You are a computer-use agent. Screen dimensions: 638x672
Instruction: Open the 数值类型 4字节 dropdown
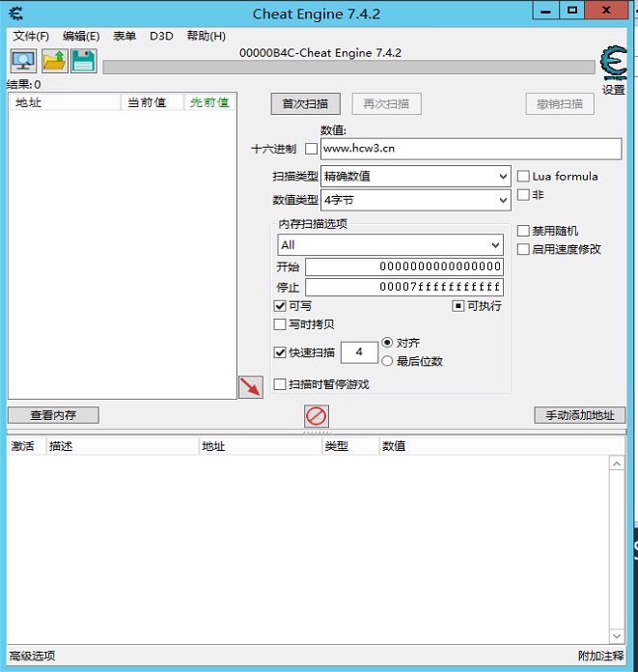pyautogui.click(x=416, y=200)
